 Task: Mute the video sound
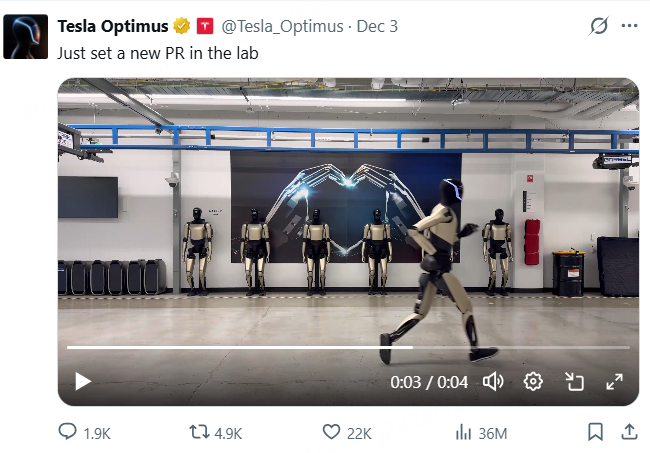494,381
